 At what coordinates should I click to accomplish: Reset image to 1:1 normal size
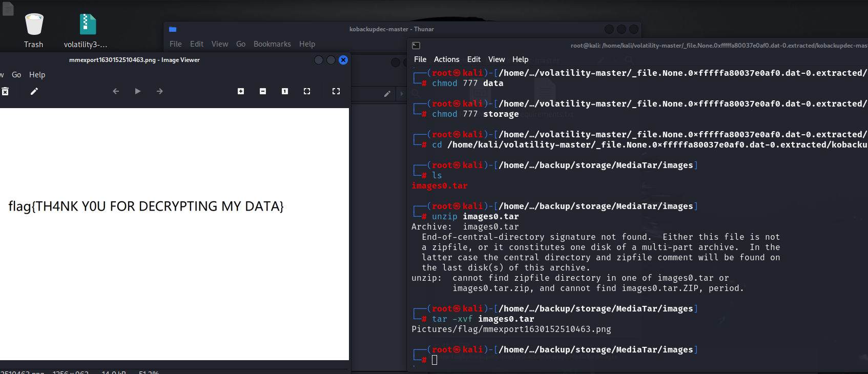(x=285, y=91)
